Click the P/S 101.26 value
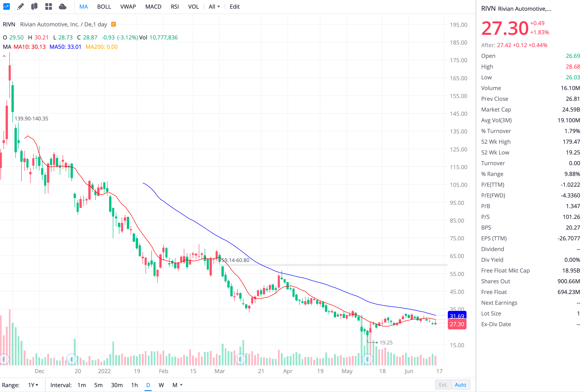This screenshot has width=584, height=392. tap(571, 217)
